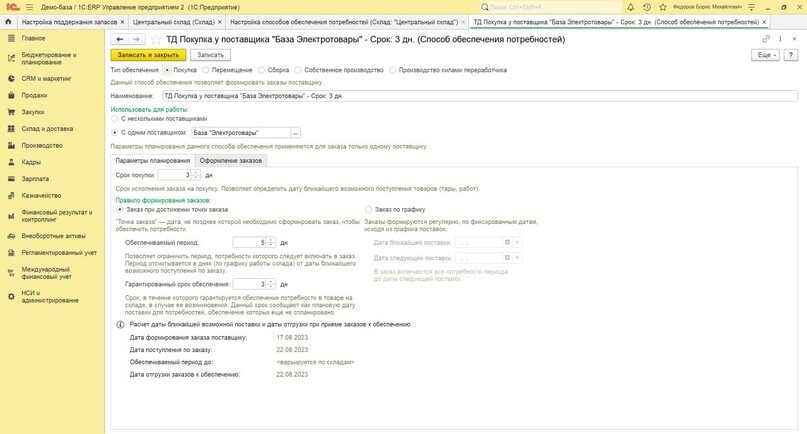Viewport: 807px width, 434px height.
Task: Navigate forward with right arrow
Action: tap(136, 39)
